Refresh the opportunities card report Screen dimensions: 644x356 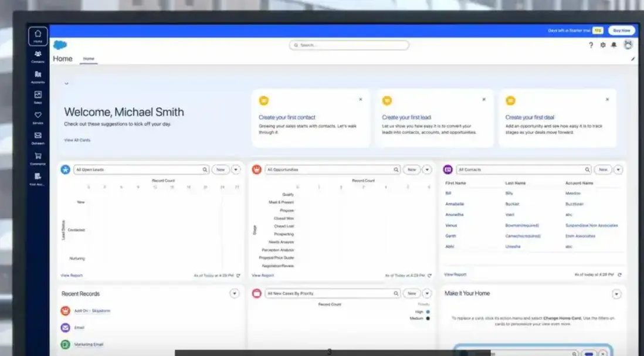tap(429, 276)
